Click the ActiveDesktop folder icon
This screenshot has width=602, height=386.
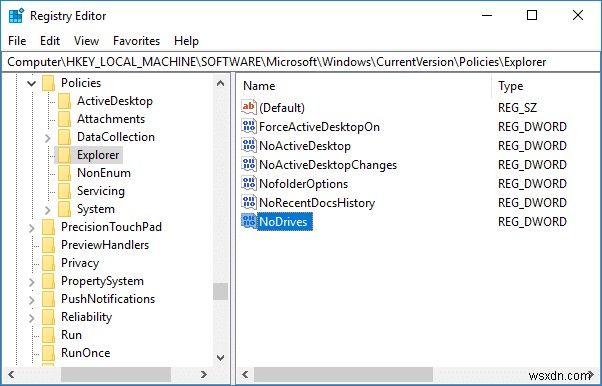[x=64, y=101]
